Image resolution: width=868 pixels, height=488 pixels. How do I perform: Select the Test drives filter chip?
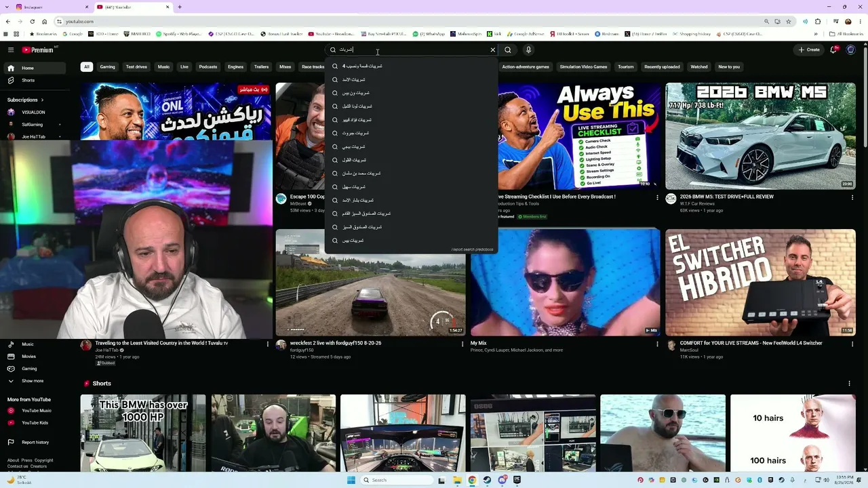pos(136,66)
